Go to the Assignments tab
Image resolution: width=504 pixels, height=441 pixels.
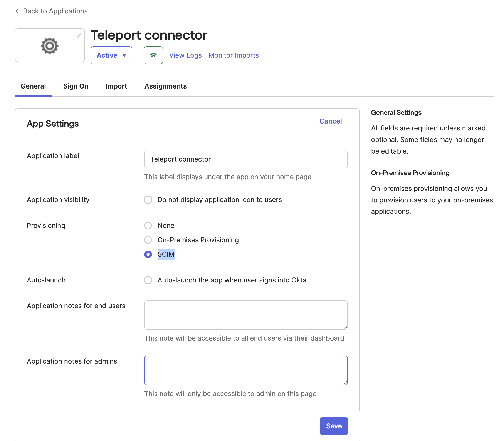[165, 86]
